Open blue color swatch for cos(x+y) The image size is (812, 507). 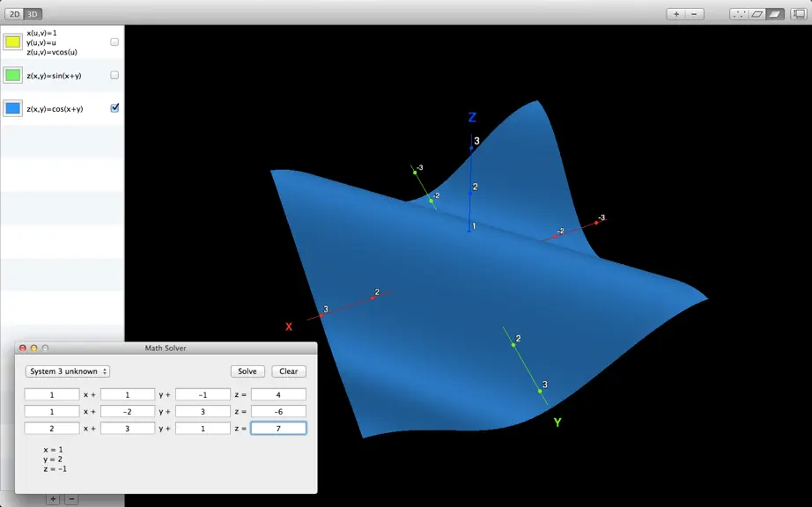click(12, 108)
